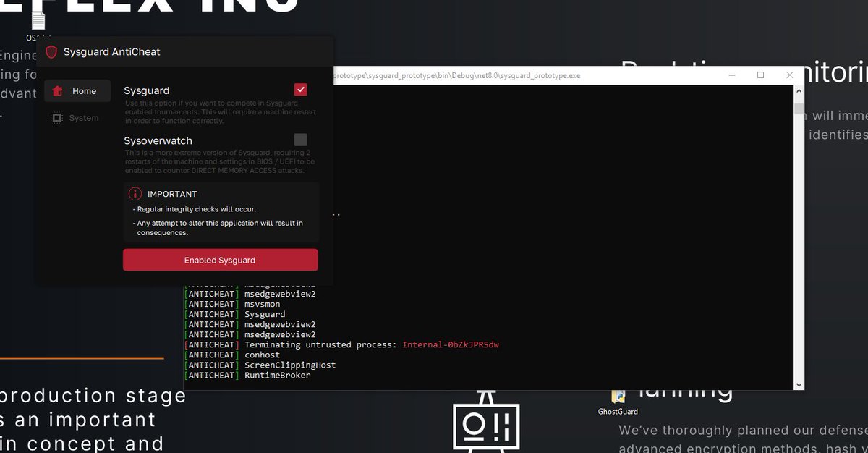This screenshot has width=868, height=453.
Task: Click the house icon beside Home
Action: (58, 91)
